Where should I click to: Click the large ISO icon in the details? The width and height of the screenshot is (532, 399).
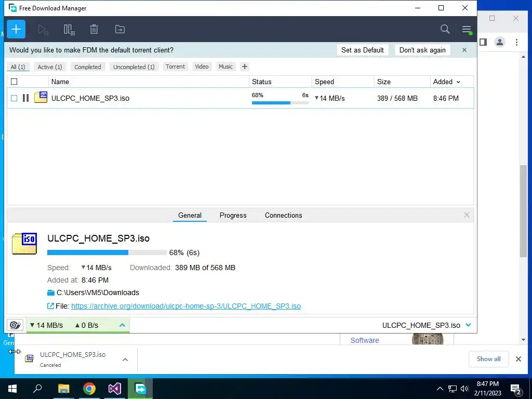(x=24, y=243)
